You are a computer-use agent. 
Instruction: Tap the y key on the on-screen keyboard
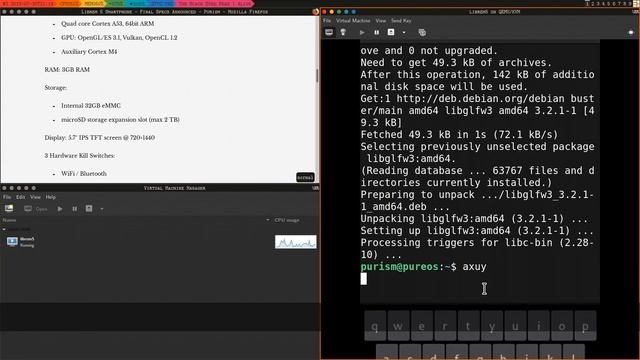[x=492, y=326]
